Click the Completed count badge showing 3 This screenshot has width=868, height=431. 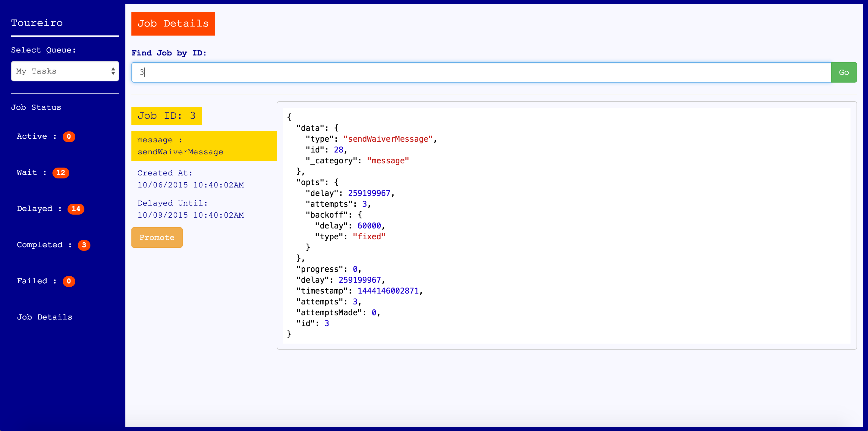(x=84, y=245)
